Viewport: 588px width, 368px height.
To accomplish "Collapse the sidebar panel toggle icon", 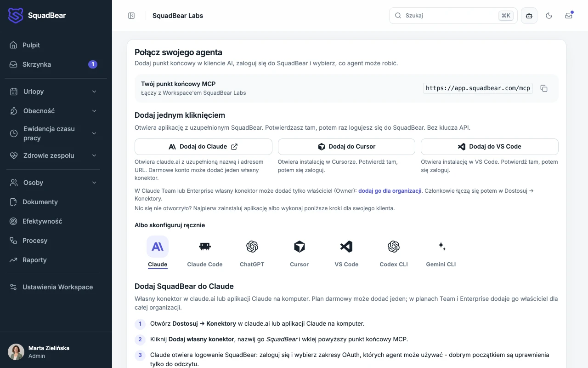I will tap(131, 16).
